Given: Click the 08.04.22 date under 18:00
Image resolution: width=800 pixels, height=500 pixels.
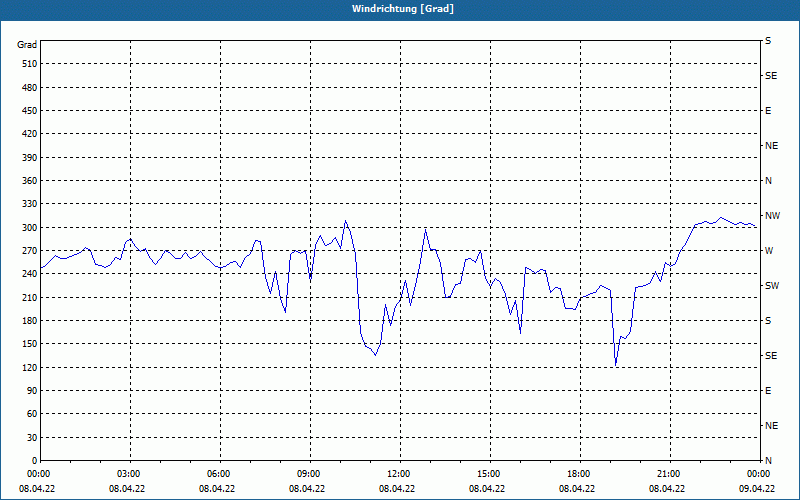Looking at the screenshot, I should [577, 489].
